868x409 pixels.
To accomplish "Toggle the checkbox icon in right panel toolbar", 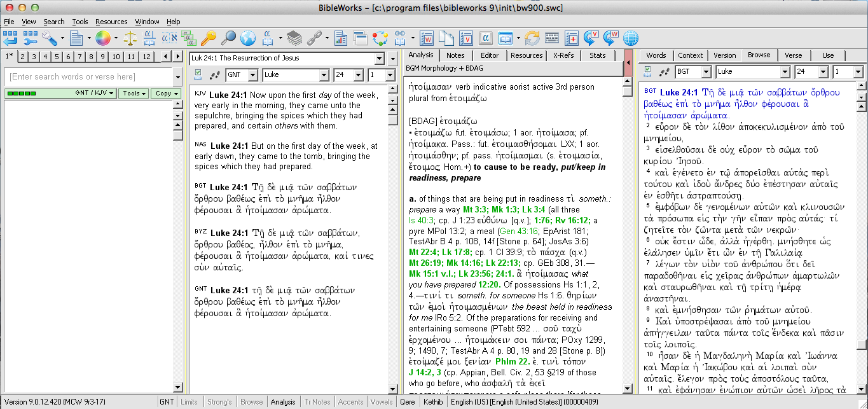I will [x=647, y=71].
